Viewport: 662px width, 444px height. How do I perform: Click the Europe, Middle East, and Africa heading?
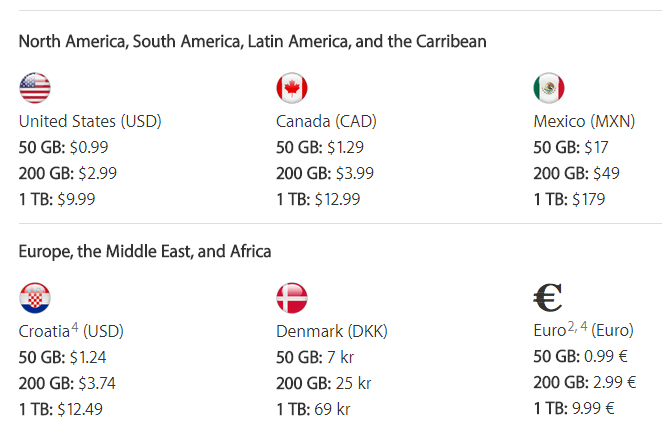[145, 252]
